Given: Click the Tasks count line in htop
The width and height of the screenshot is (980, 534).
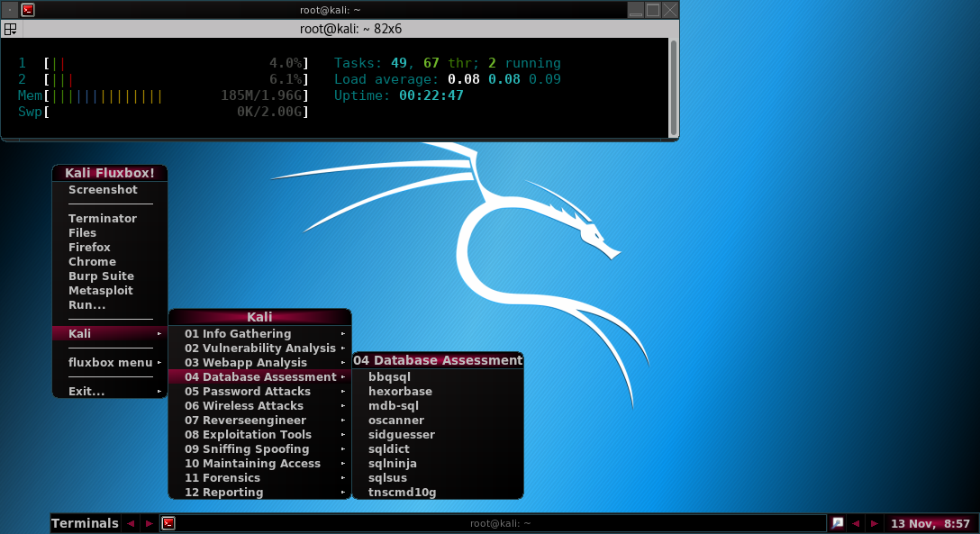Looking at the screenshot, I should click(448, 63).
